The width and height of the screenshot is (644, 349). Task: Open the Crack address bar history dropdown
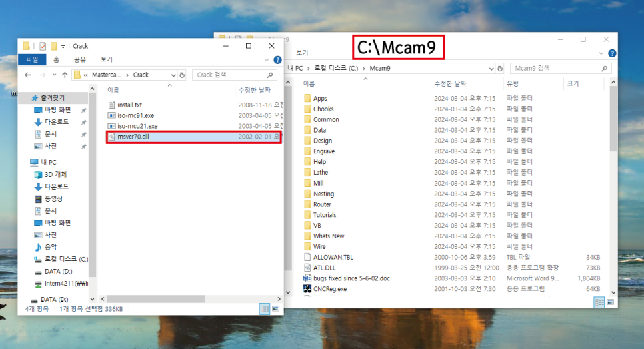(x=173, y=75)
